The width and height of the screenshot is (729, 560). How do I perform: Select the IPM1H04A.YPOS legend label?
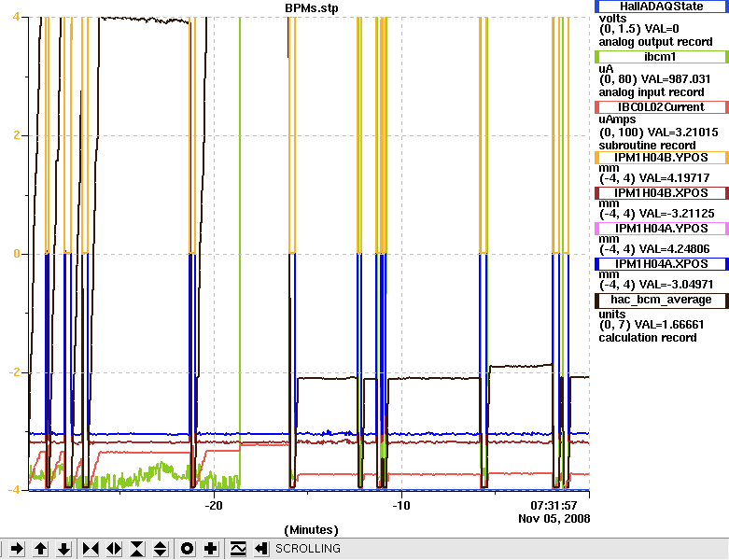click(x=662, y=228)
